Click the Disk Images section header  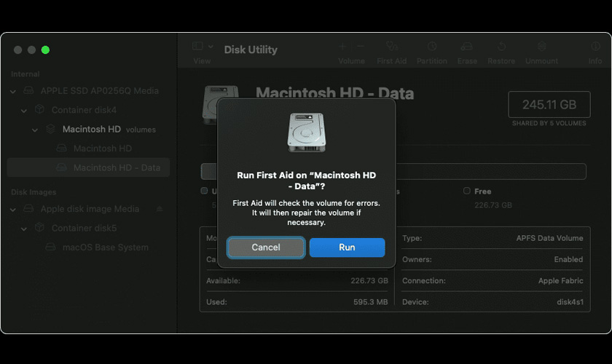34,192
